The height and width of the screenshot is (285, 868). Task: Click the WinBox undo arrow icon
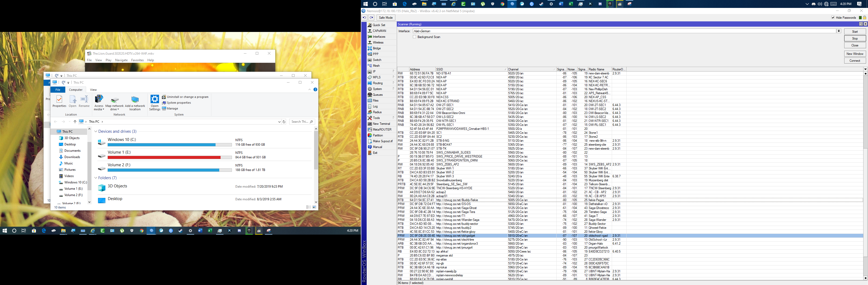(364, 17)
